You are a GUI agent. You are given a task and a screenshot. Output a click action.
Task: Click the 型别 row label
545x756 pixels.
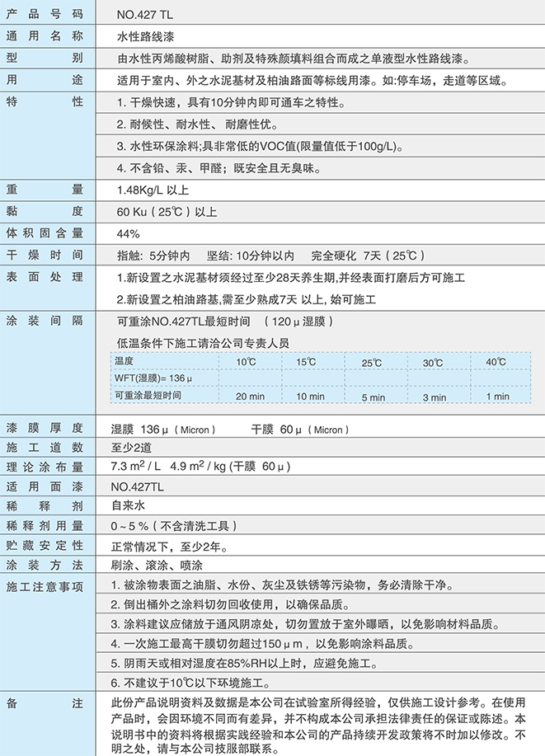click(x=45, y=59)
